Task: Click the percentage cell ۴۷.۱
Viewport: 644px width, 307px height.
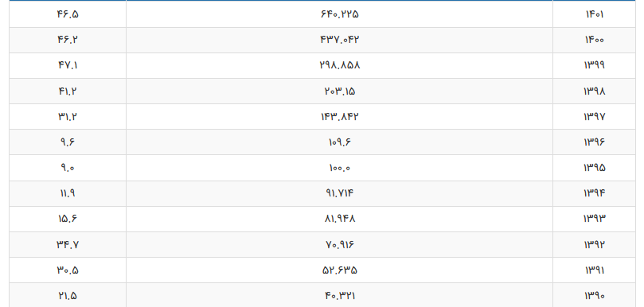Action: point(68,66)
